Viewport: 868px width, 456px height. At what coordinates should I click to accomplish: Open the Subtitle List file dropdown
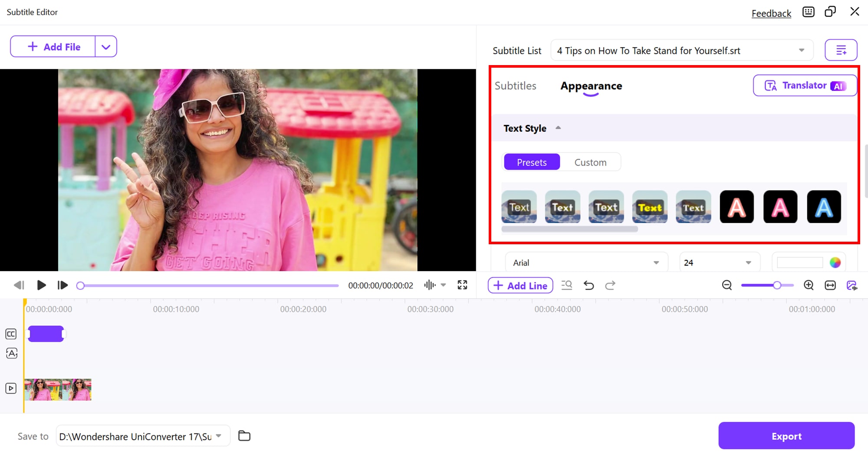click(x=682, y=50)
